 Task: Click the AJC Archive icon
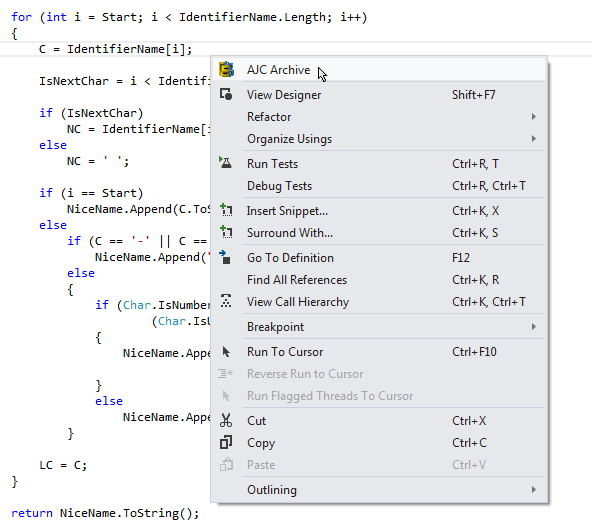pos(227,69)
